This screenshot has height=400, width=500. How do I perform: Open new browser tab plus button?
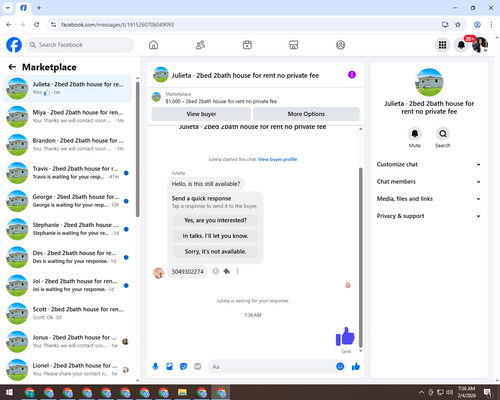click(39, 8)
